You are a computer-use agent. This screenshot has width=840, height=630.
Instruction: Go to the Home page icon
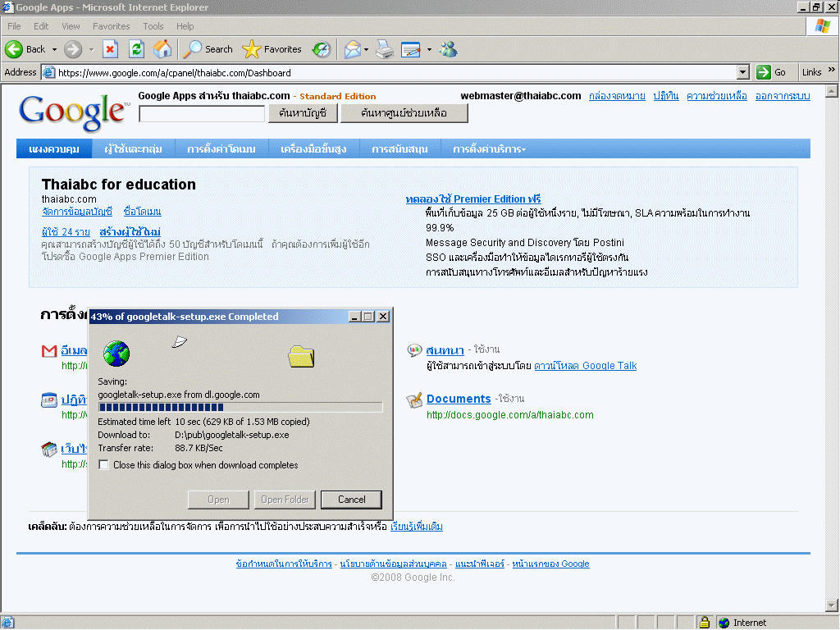pos(162,49)
